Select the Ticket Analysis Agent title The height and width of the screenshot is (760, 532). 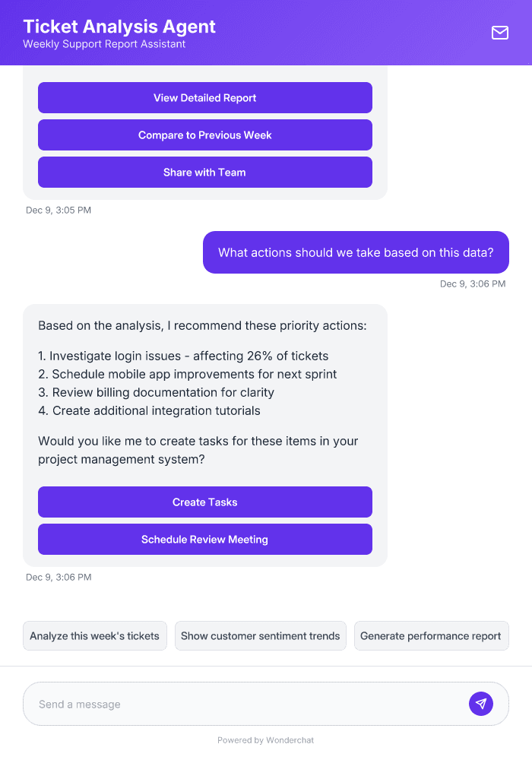coord(119,26)
